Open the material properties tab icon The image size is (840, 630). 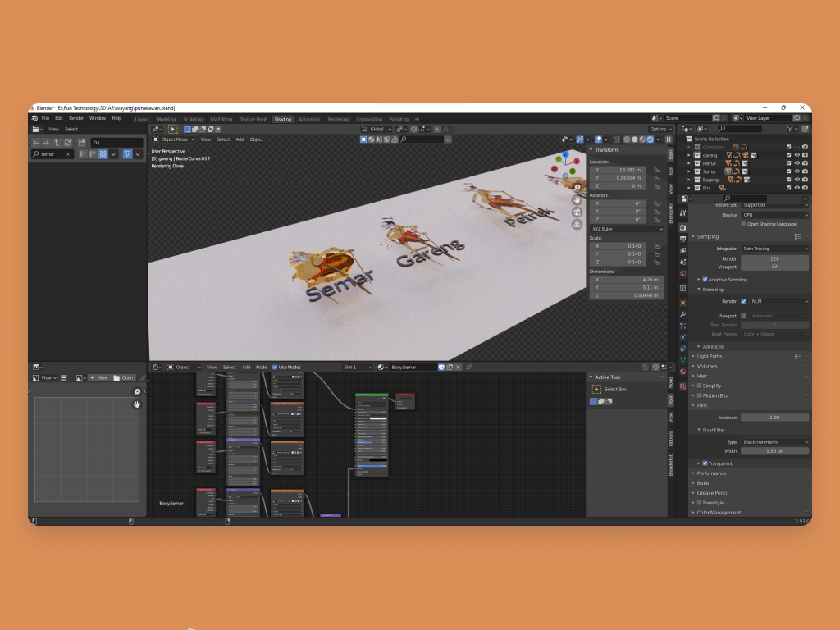(682, 372)
